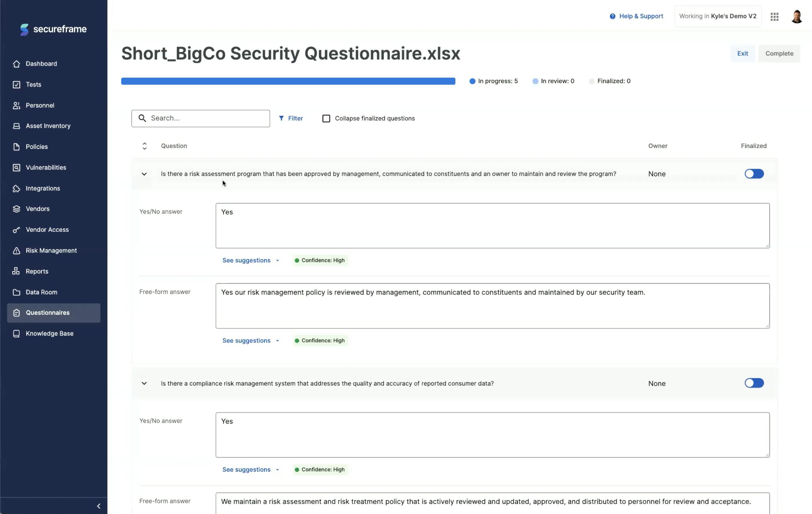Open Vendors label in sidebar
The width and height of the screenshot is (812, 514).
pos(38,209)
